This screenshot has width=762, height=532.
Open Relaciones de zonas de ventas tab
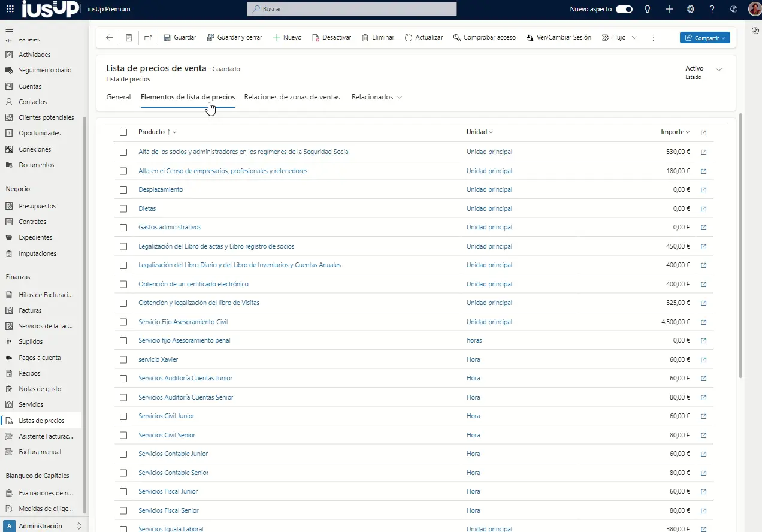click(x=292, y=97)
